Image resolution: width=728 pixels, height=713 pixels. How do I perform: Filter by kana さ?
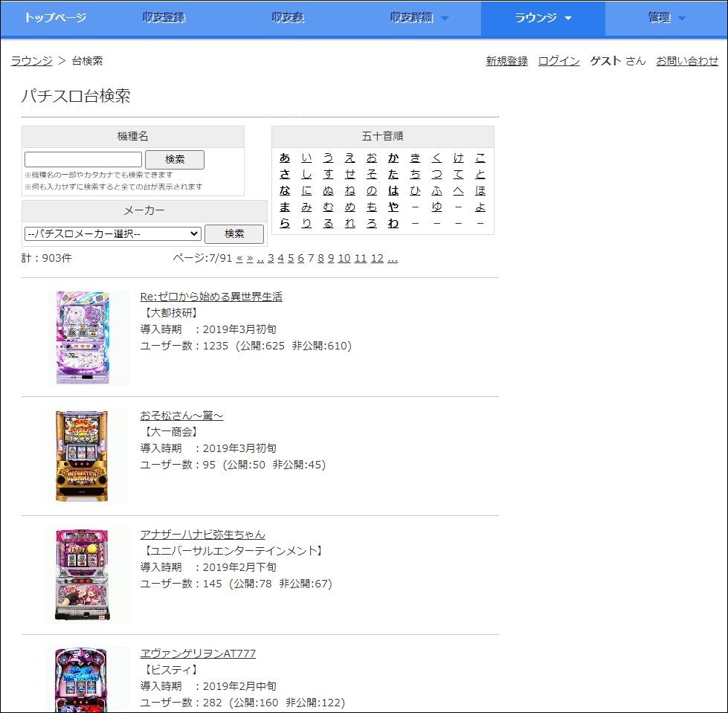[285, 174]
